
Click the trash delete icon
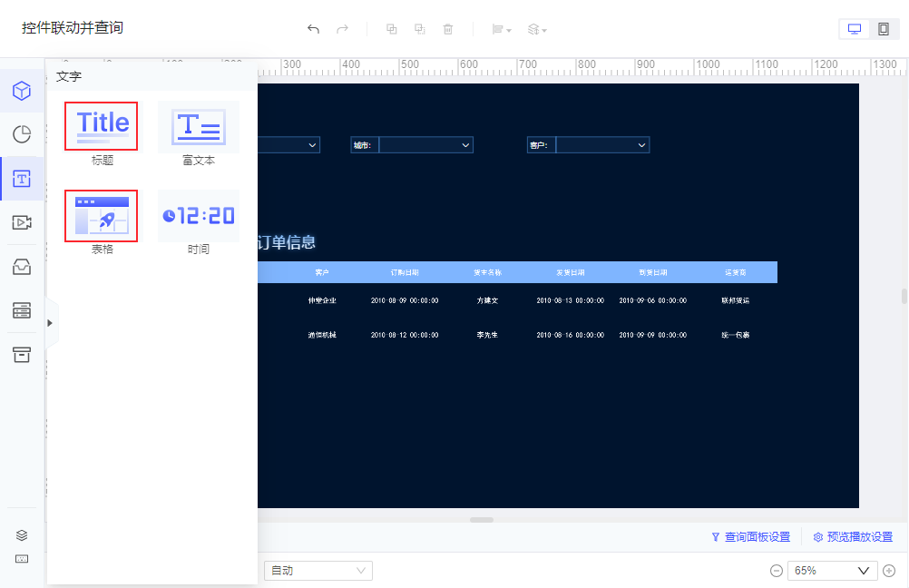tap(448, 29)
